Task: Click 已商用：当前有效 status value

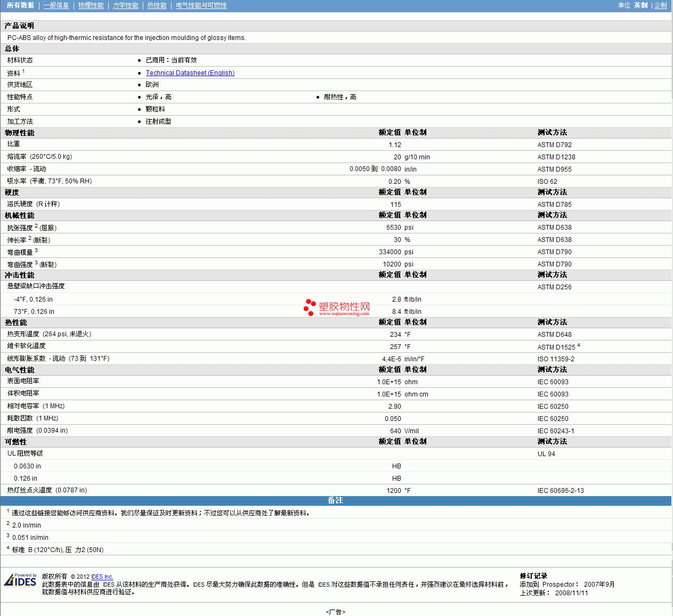Action: tap(171, 60)
